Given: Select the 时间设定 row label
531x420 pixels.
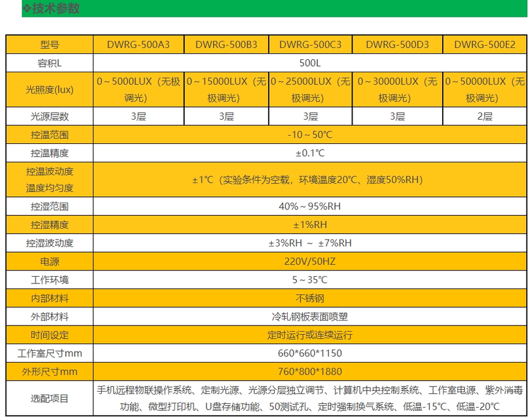Looking at the screenshot, I should [x=50, y=335].
